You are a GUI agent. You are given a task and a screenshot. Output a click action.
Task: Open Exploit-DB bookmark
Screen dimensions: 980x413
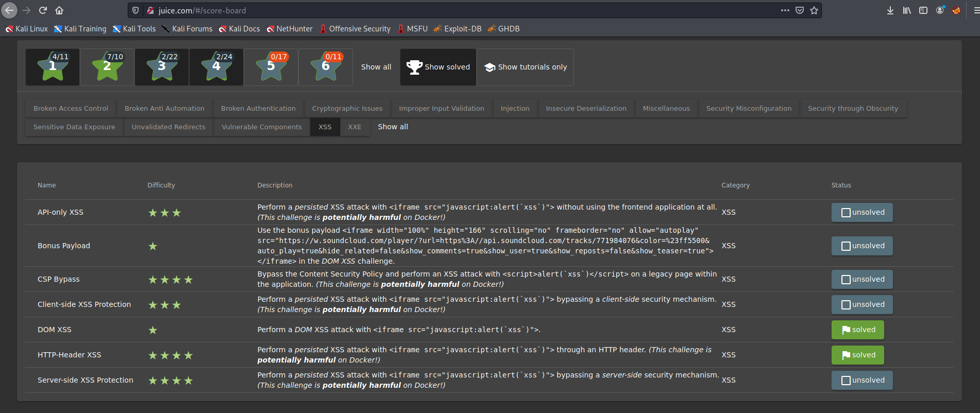coord(458,29)
